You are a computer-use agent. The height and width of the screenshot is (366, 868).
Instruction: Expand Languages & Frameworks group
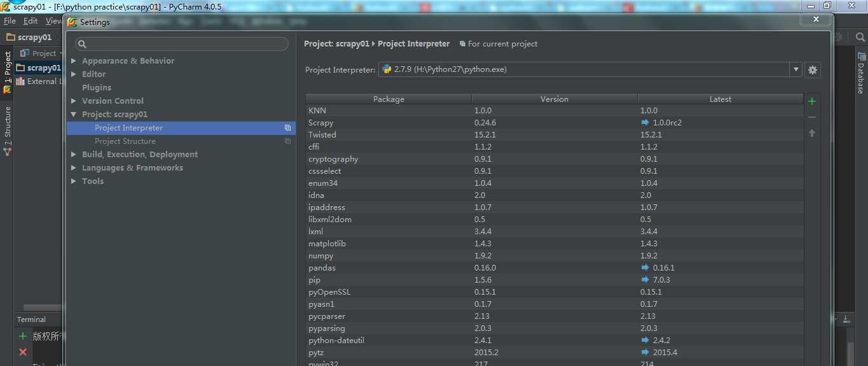(74, 168)
